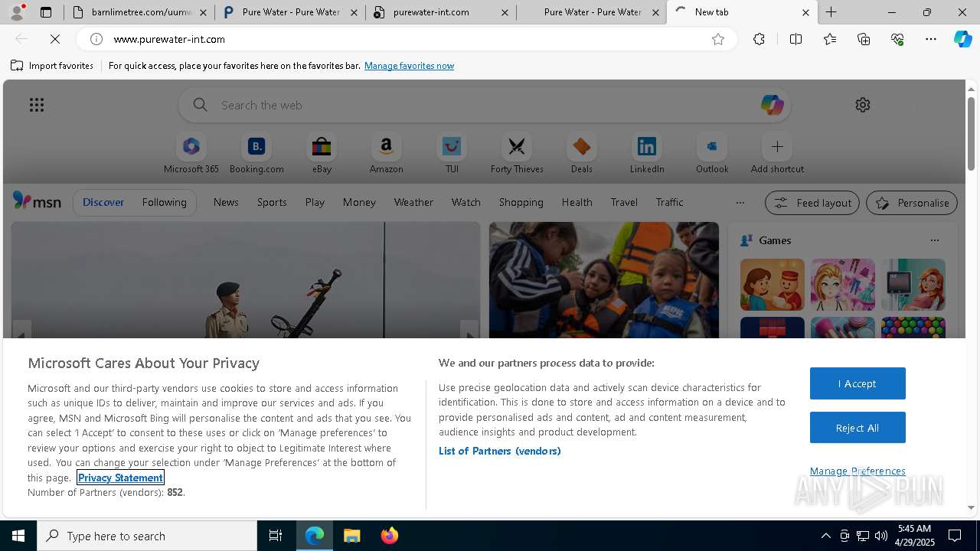Image resolution: width=980 pixels, height=551 pixels.
Task: Open the Travel category
Action: click(x=624, y=202)
